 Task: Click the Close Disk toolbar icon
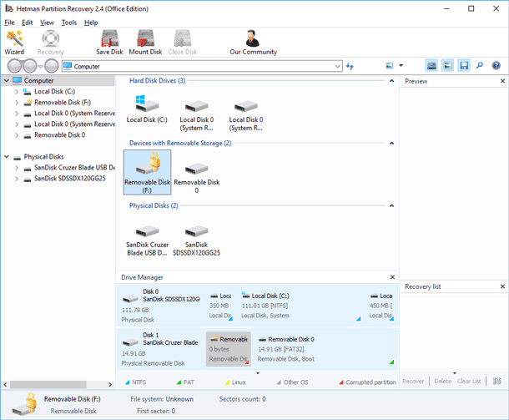(x=183, y=43)
